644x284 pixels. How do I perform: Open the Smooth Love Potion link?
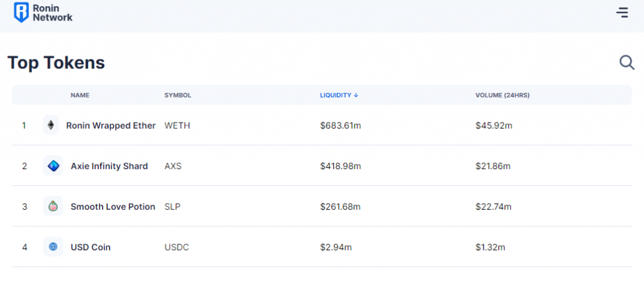(x=113, y=207)
